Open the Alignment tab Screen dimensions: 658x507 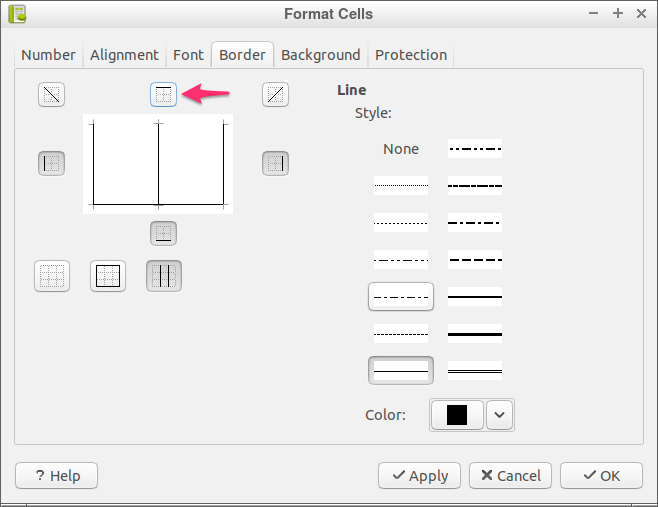tap(124, 55)
